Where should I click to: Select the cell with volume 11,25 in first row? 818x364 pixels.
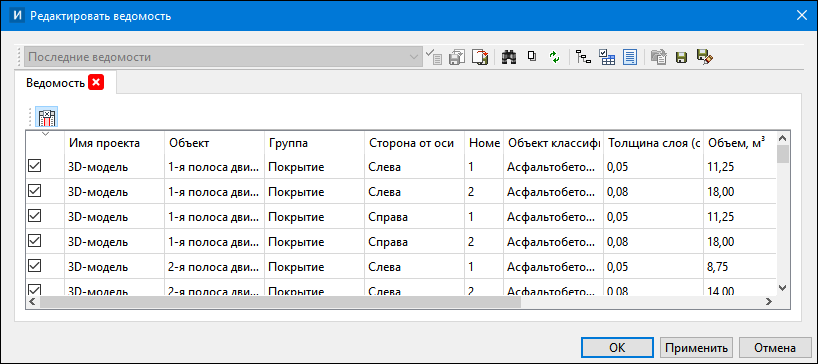click(x=739, y=167)
